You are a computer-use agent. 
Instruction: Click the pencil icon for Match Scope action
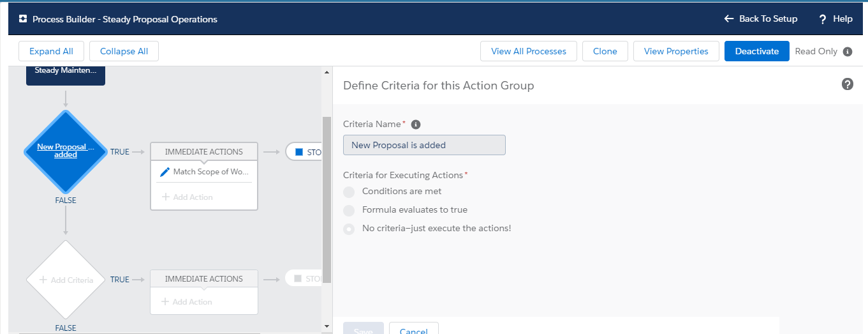[x=165, y=172]
